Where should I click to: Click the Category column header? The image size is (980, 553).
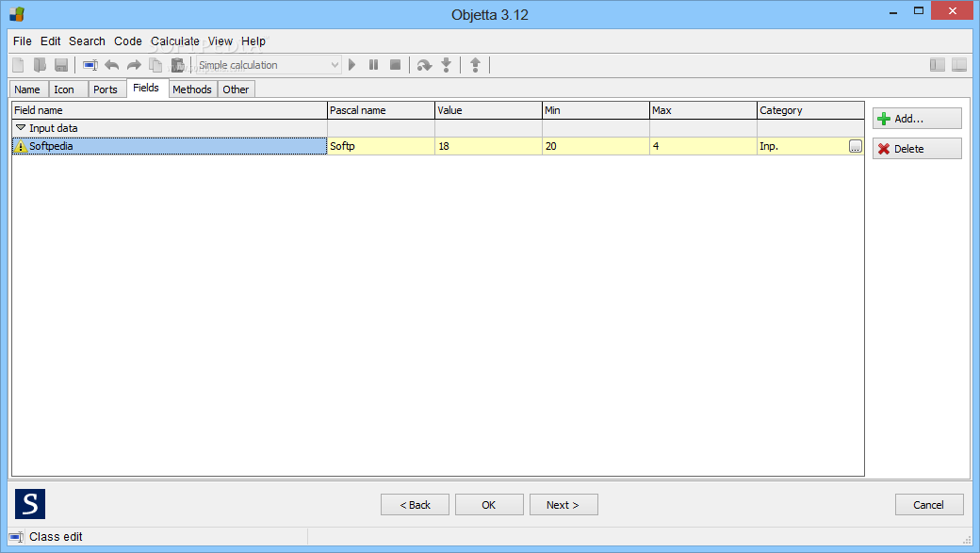tap(810, 110)
